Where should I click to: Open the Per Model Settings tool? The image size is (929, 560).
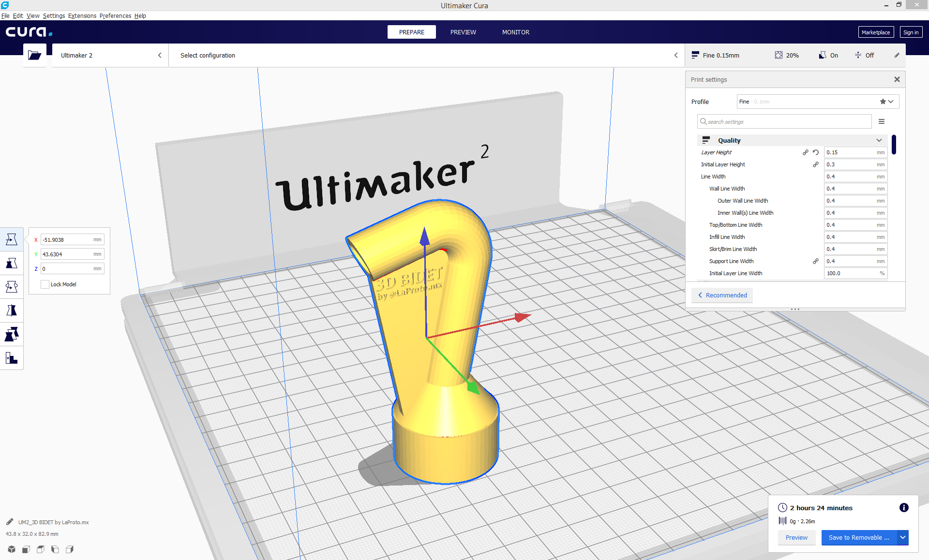pos(12,334)
